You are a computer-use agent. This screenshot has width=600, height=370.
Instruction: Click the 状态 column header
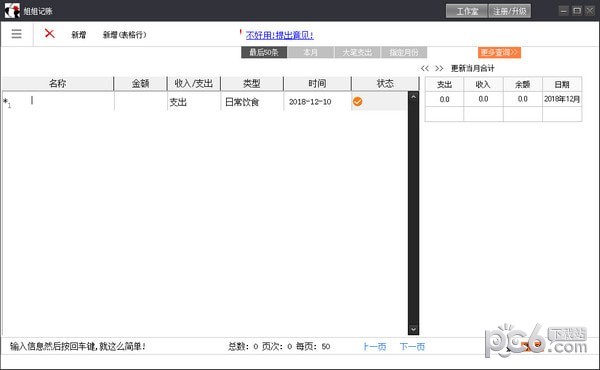[385, 83]
